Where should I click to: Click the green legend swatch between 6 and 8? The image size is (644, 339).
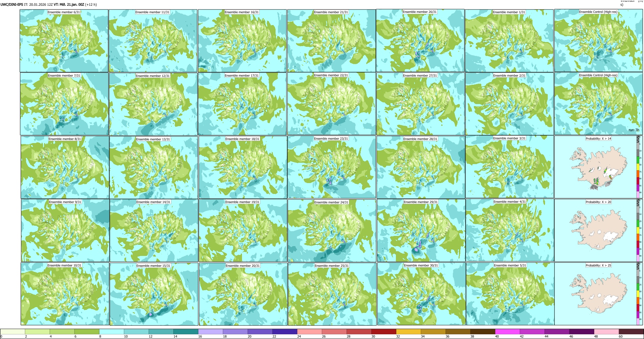click(87, 332)
